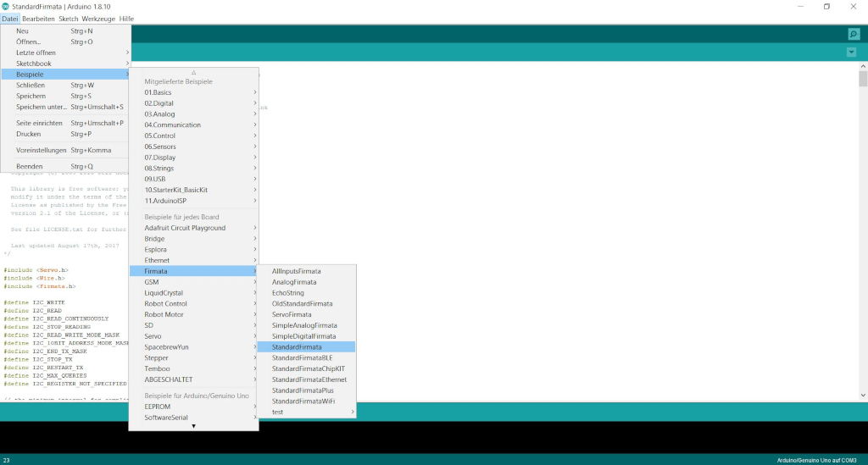The width and height of the screenshot is (868, 465).
Task: Click the scroll-up arrow atop examples list
Action: click(194, 73)
